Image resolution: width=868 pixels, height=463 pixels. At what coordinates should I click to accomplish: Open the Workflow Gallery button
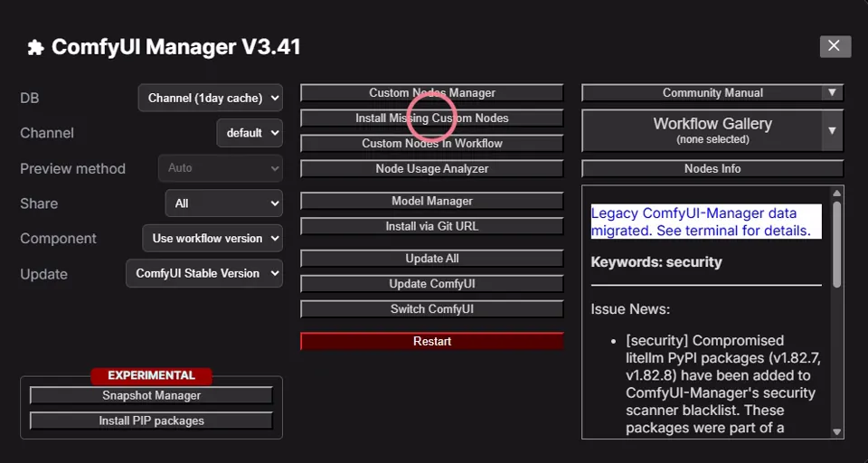coord(702,131)
